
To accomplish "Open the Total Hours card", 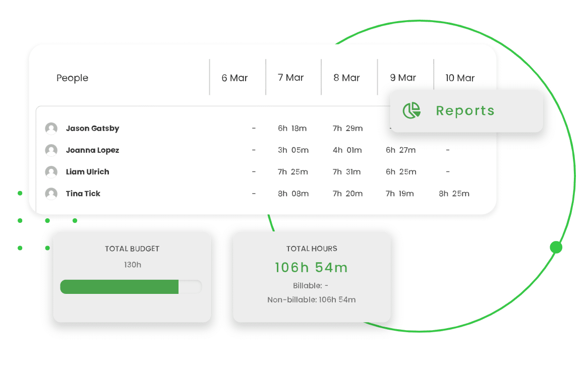I will point(311,277).
